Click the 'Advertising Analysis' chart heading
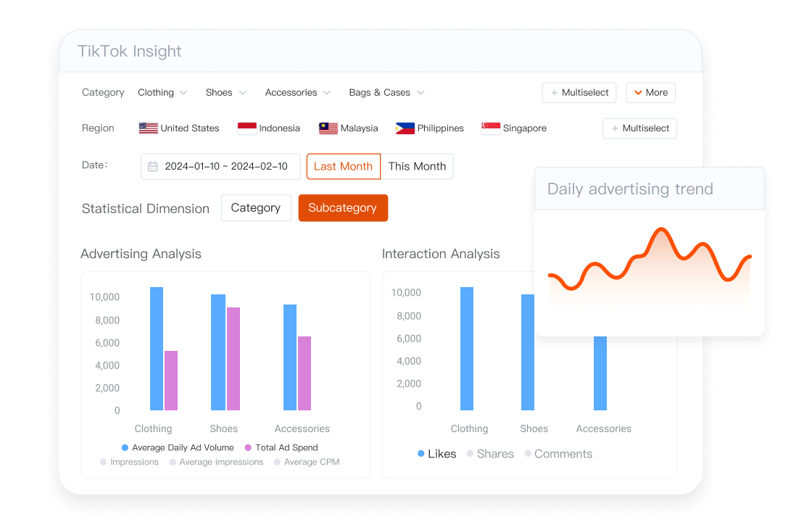This screenshot has width=812, height=522. point(141,254)
